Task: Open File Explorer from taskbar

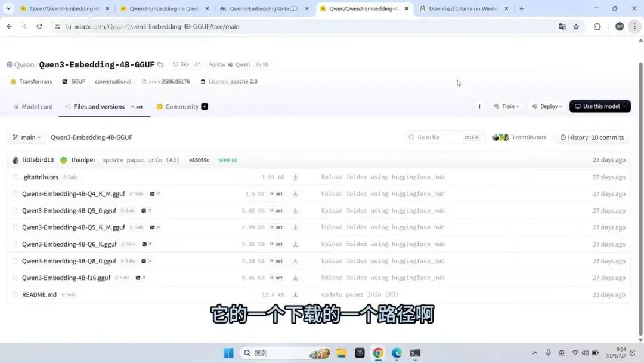Action: pyautogui.click(x=341, y=353)
